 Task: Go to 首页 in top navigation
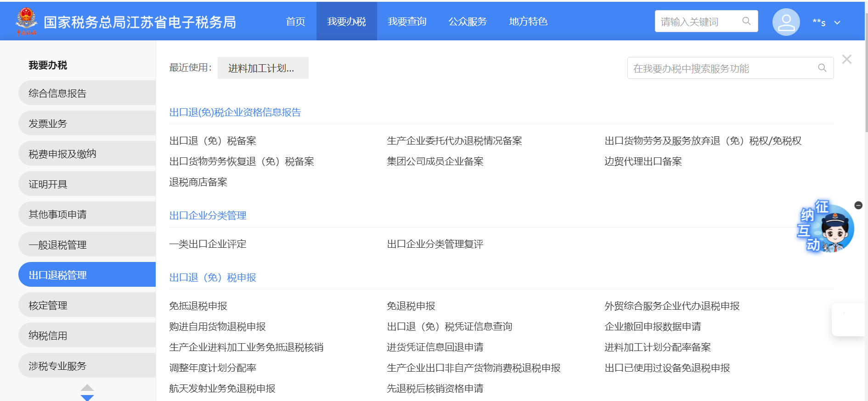pyautogui.click(x=295, y=22)
